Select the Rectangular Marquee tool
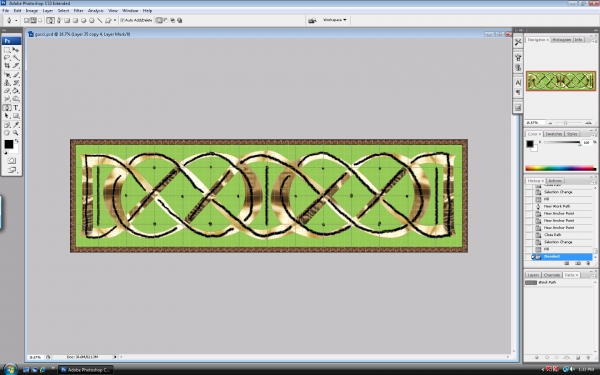Image resolution: width=600 pixels, height=375 pixels. pos(7,50)
